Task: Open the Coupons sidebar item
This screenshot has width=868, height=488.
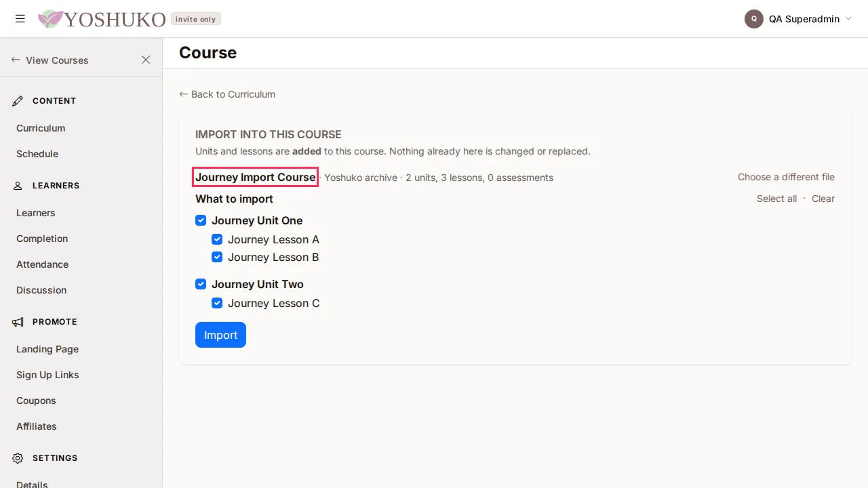Action: click(x=36, y=401)
